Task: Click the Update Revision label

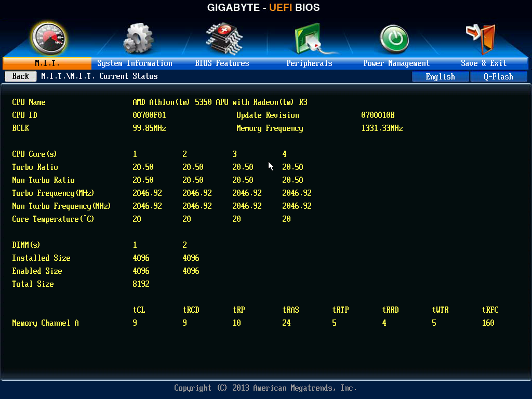Action: point(268,115)
